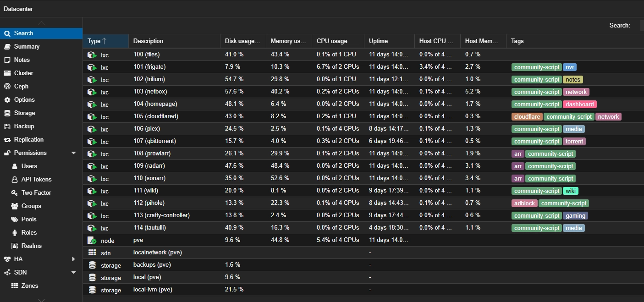Screen dimensions: 644x302
Task: Select API Tokens under Permissions
Action: (36, 179)
